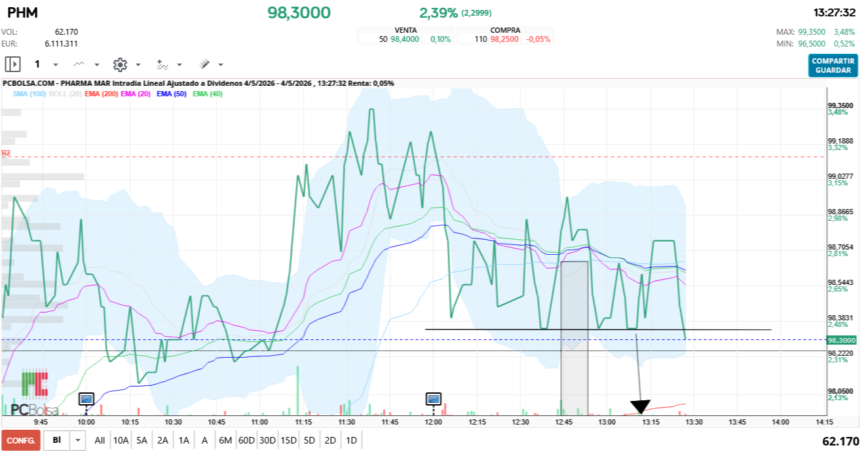Click the interval value 1
This screenshot has width=868, height=454.
pos(37,64)
